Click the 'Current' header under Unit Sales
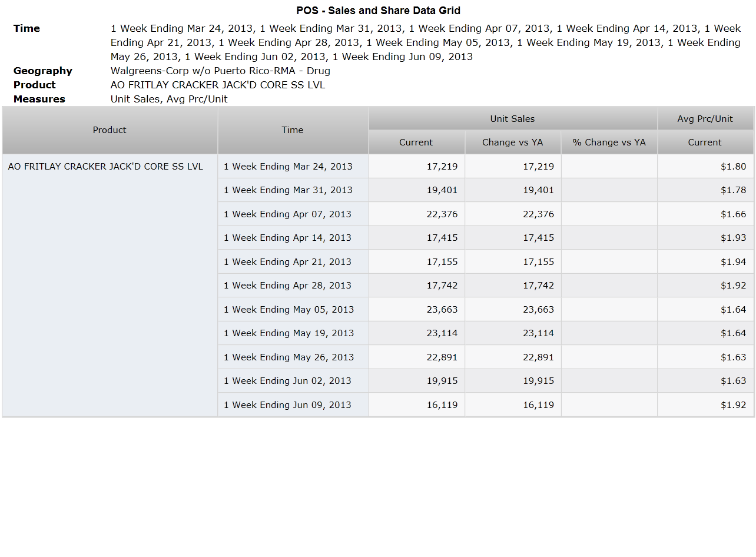Screen dimensions: 756x557 (416, 142)
